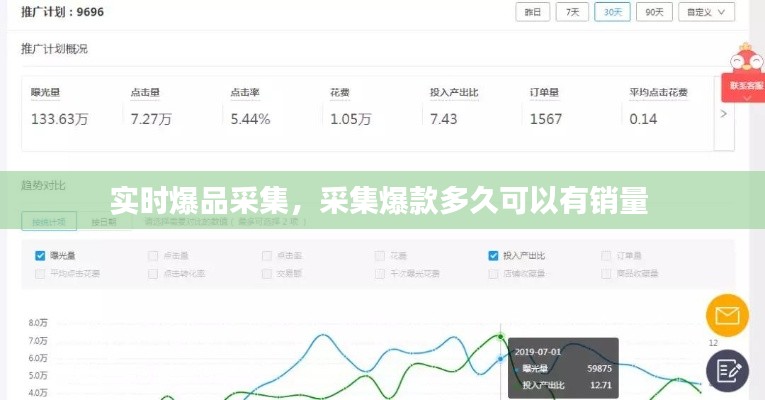This screenshot has height=400, width=765.
Task: Click the 联系客服 customer service mascot
Action: (745, 70)
